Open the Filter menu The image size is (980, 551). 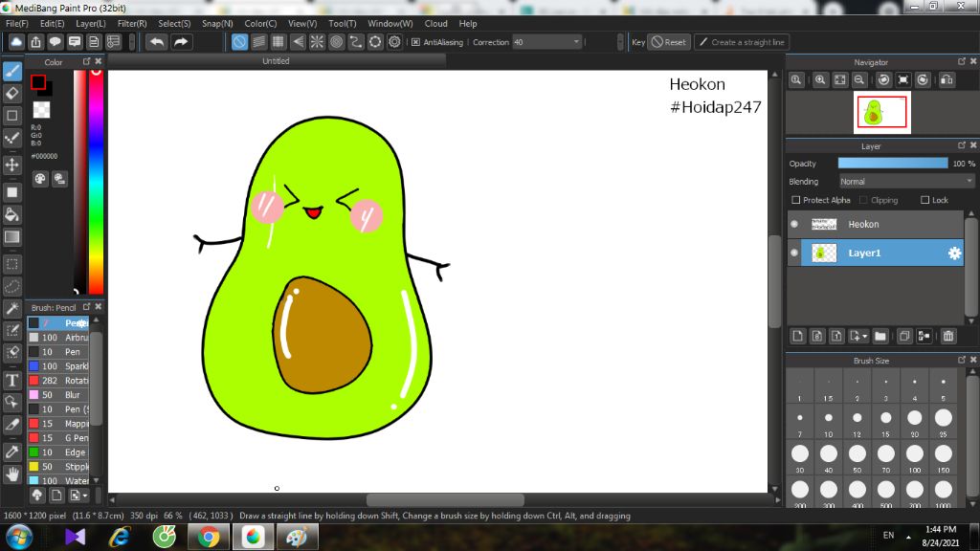pos(132,24)
